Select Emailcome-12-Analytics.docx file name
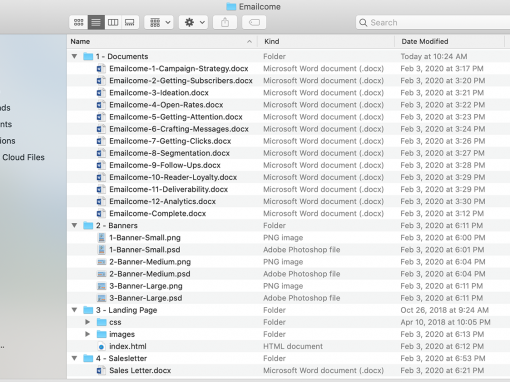510x382 pixels. click(x=163, y=201)
